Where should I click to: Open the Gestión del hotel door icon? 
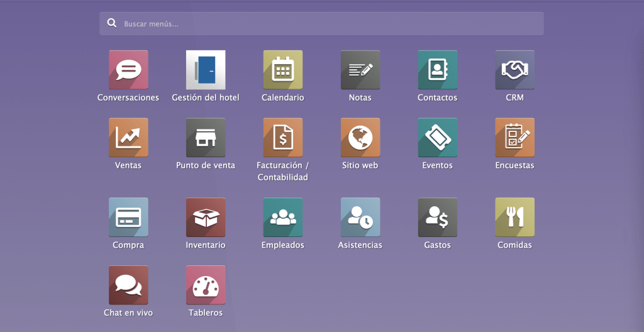pyautogui.click(x=206, y=70)
